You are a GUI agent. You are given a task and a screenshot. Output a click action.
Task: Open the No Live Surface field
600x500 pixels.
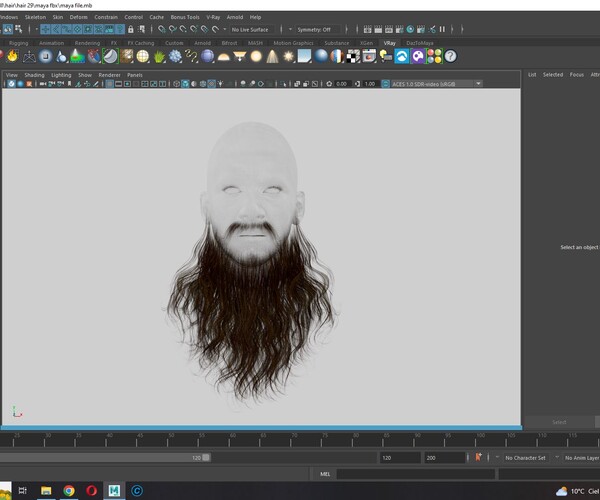253,29
